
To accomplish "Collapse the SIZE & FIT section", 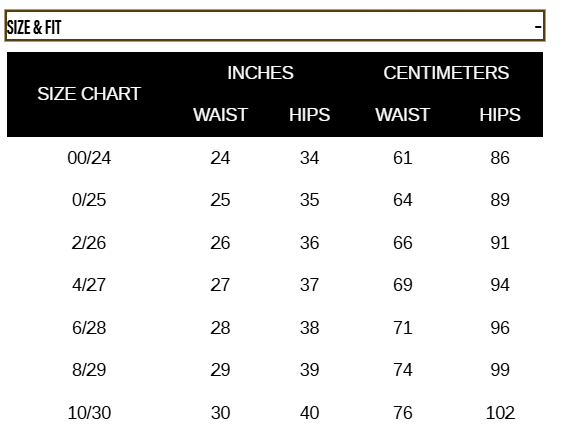I will 274,26.
